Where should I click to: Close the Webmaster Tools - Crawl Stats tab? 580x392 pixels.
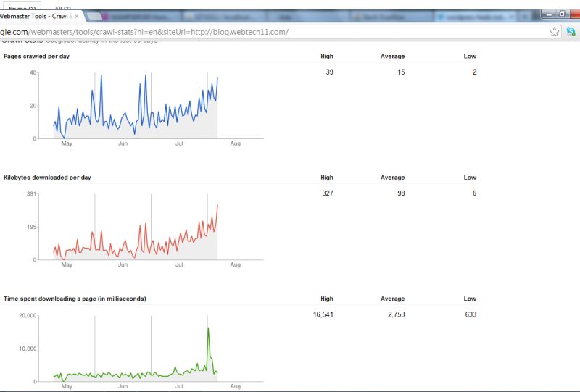pyautogui.click(x=77, y=16)
